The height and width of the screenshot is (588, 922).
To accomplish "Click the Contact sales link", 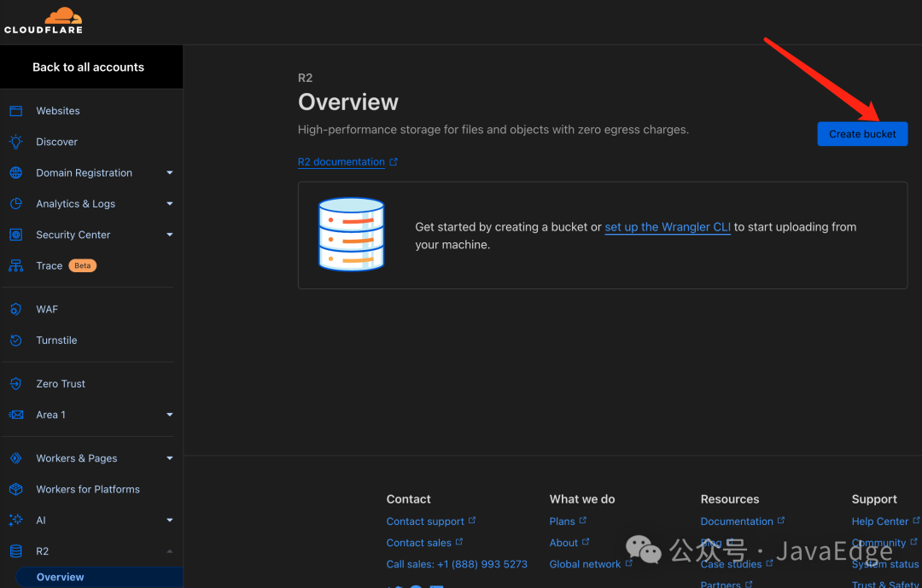I will [418, 543].
